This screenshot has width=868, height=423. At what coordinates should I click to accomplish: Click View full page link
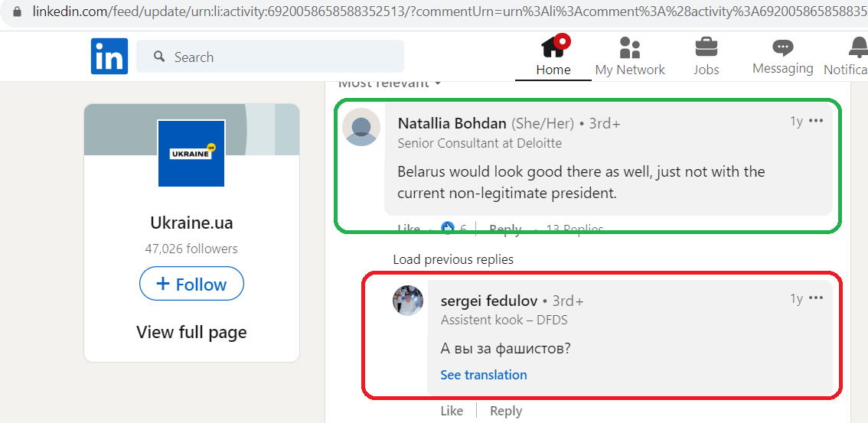191,332
